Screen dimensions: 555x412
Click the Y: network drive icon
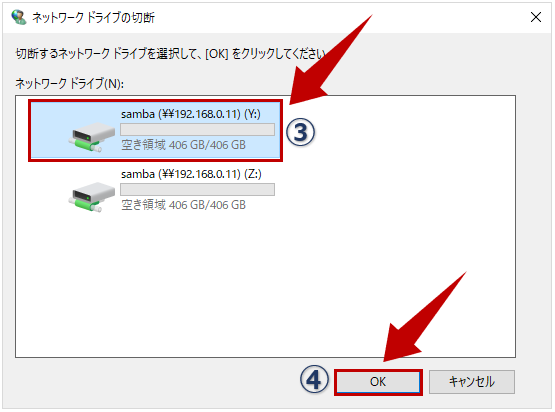92,137
